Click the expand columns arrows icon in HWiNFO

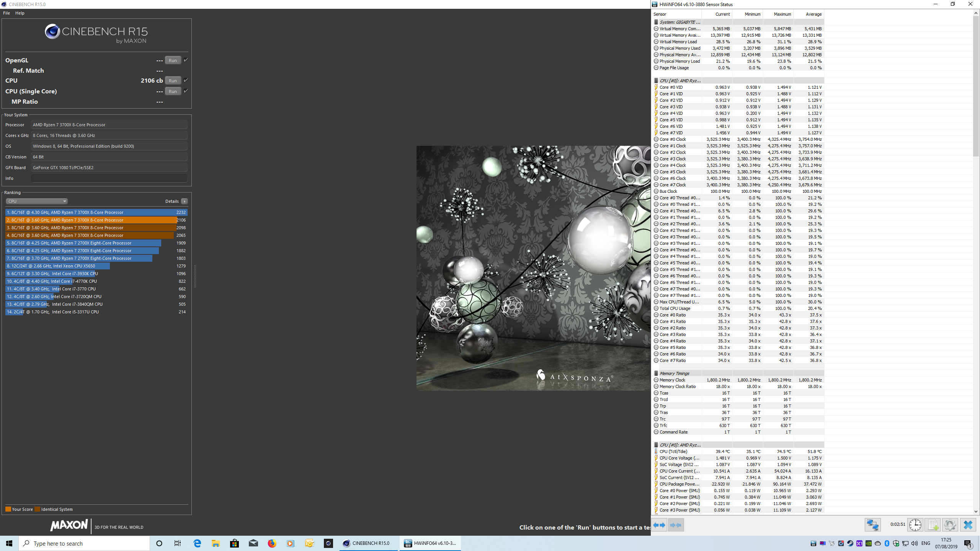pyautogui.click(x=659, y=525)
